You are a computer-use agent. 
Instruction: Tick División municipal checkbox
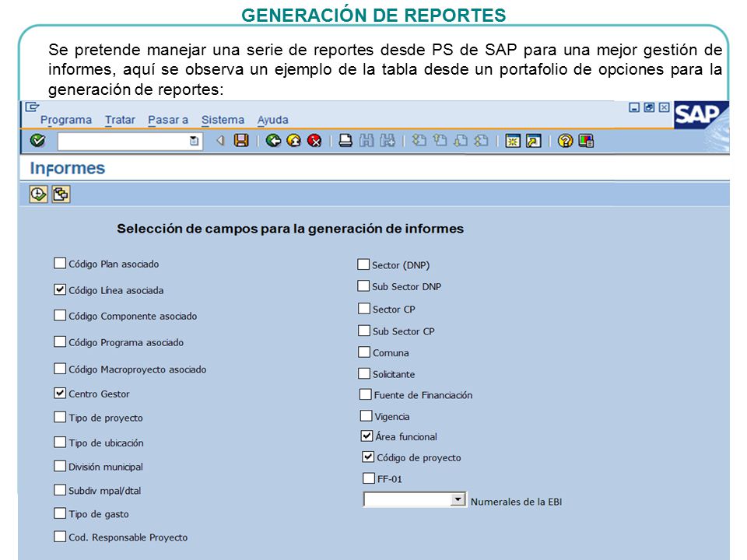(60, 466)
